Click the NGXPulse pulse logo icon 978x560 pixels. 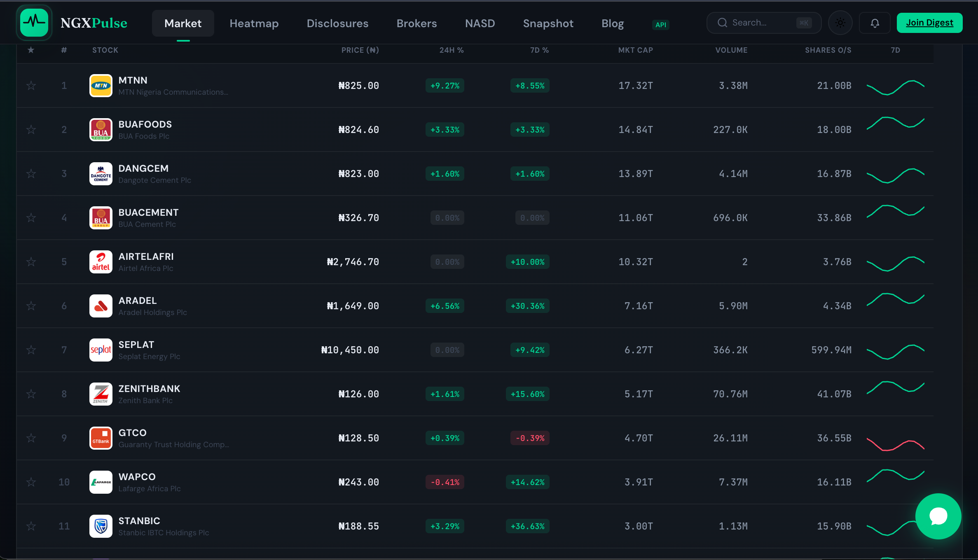[x=34, y=23]
